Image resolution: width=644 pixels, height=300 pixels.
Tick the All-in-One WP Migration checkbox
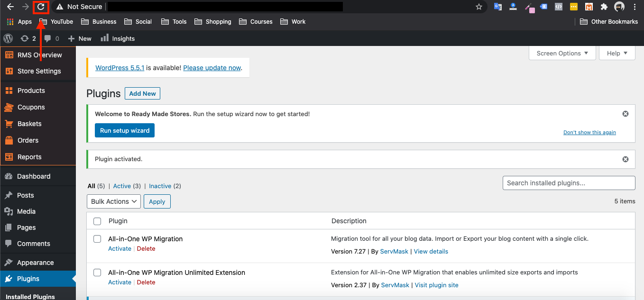coord(97,239)
